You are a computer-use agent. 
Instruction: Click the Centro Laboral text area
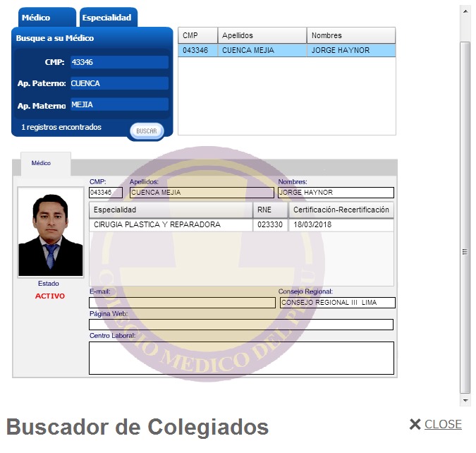(x=240, y=358)
